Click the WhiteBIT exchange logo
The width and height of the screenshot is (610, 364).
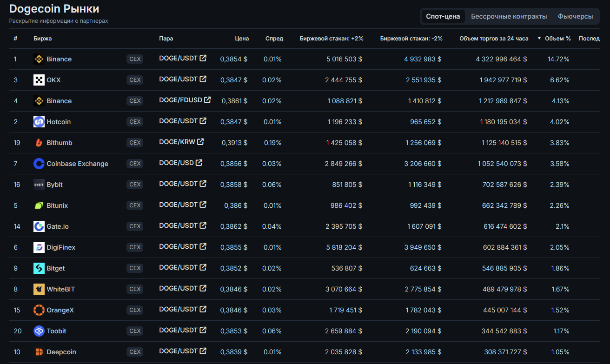pyautogui.click(x=39, y=289)
